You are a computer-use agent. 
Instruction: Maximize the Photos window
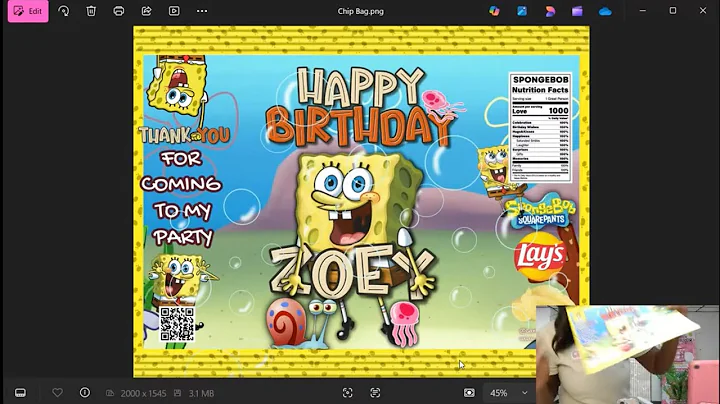click(x=673, y=11)
